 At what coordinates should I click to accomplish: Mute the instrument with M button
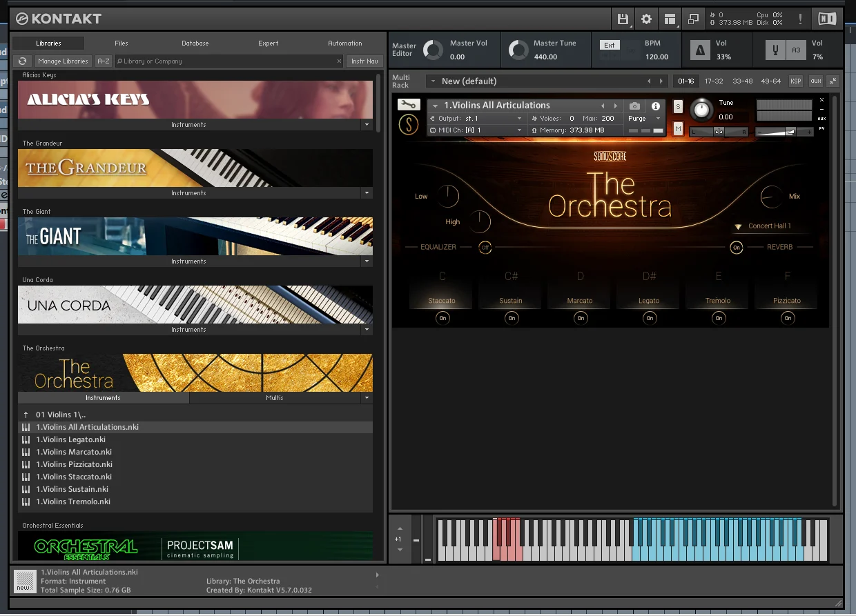pos(678,128)
